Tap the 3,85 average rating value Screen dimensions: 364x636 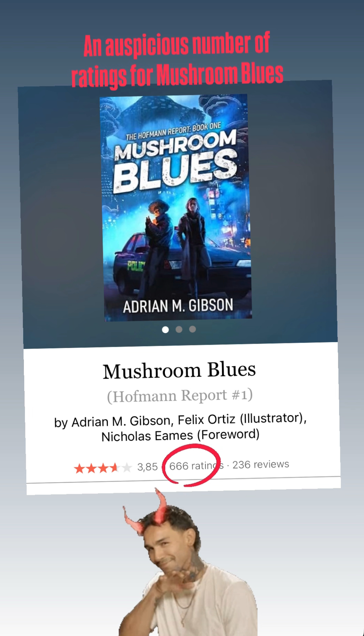[x=147, y=467]
